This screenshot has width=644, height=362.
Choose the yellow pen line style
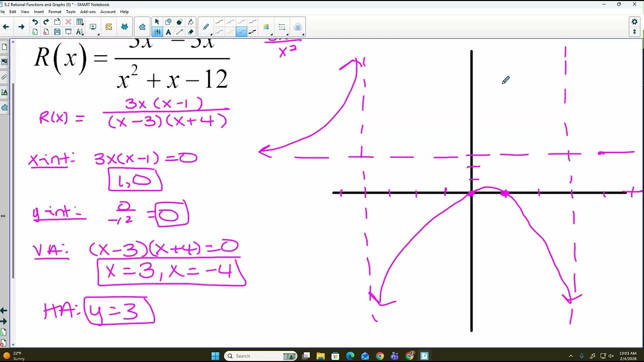[230, 32]
